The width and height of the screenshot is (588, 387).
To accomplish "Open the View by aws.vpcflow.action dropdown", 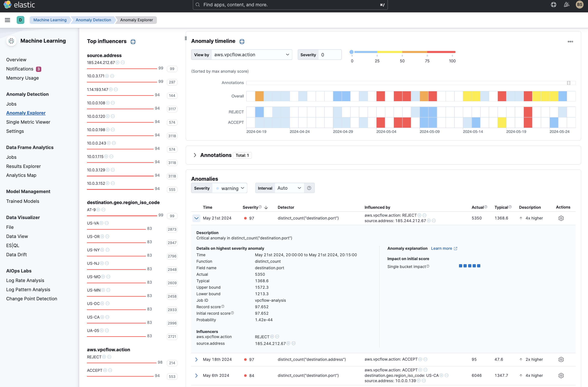I will [x=252, y=55].
